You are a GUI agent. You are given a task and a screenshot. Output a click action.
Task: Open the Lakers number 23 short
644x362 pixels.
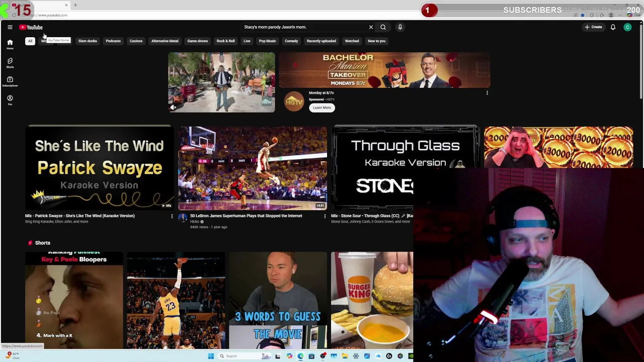tap(176, 300)
